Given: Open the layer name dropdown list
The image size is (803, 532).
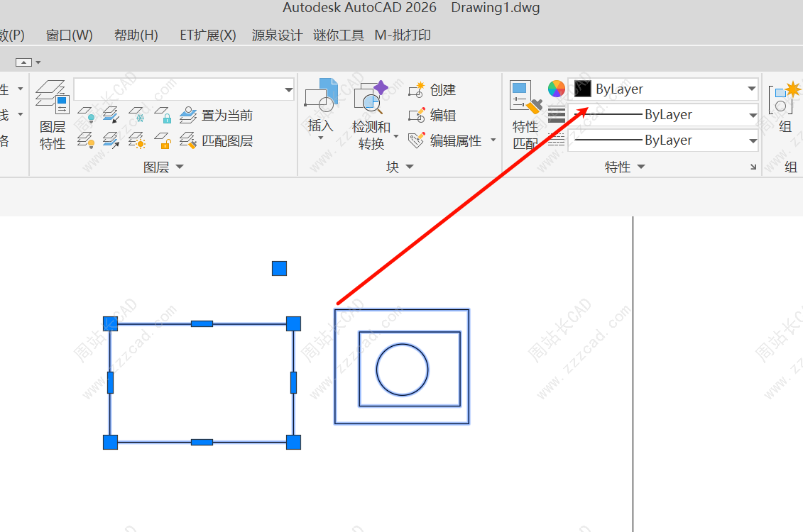Looking at the screenshot, I should pyautogui.click(x=288, y=89).
